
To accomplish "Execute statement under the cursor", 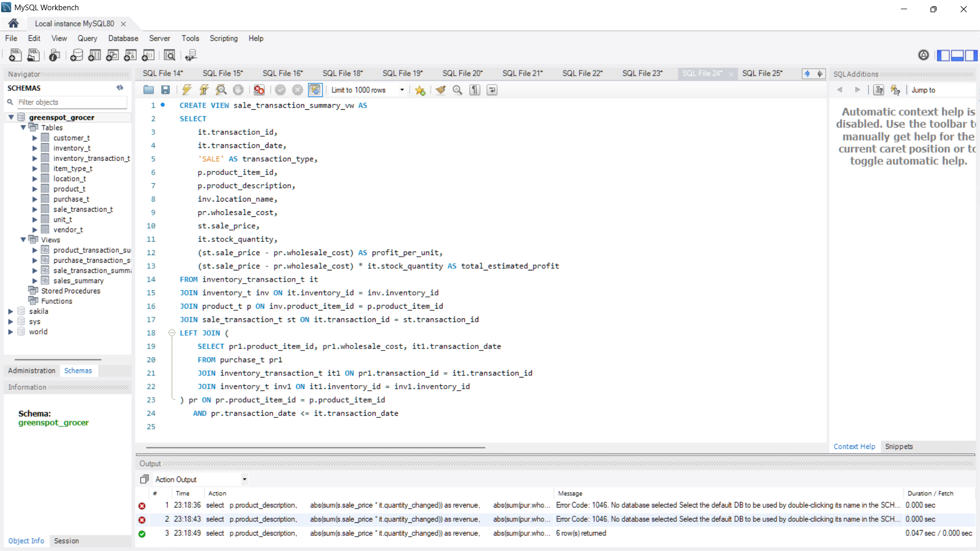I will point(204,90).
